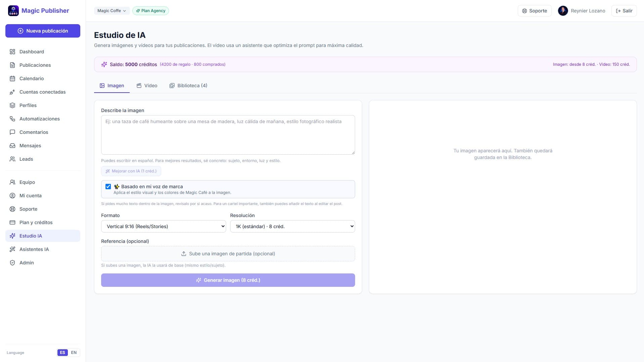Open Soporte in the sidebar
The image size is (644, 362).
pyautogui.click(x=43, y=209)
